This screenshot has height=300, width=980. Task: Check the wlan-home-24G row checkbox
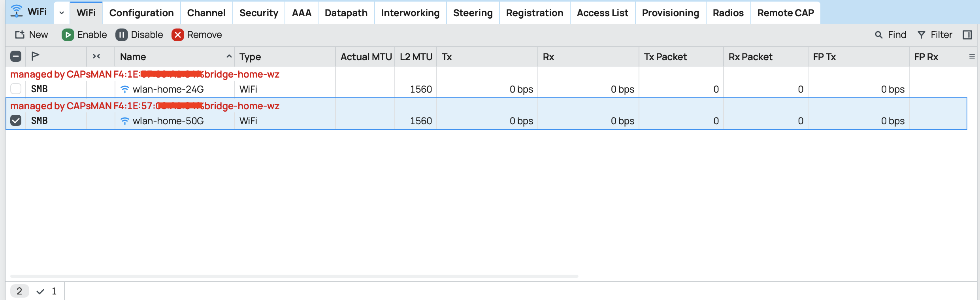coord(16,89)
